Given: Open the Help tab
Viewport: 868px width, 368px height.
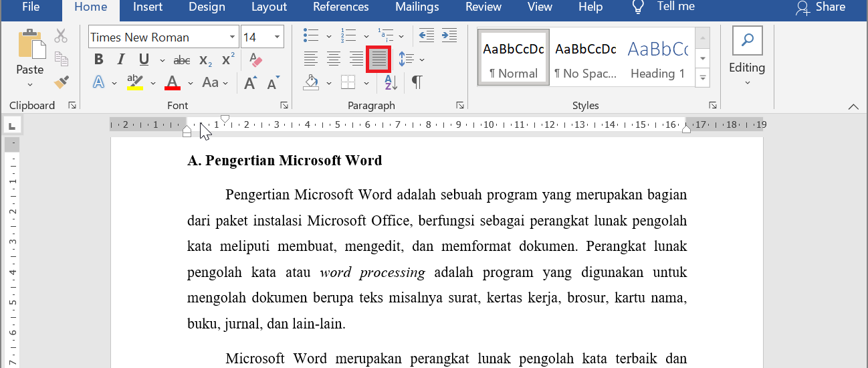Looking at the screenshot, I should coord(590,7).
